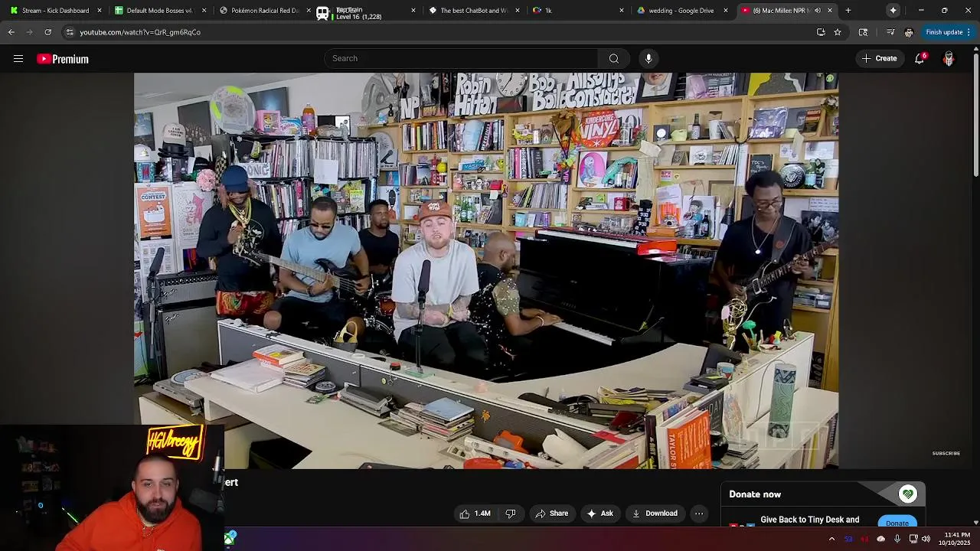Open system volume speaker in taskbar

click(x=926, y=539)
